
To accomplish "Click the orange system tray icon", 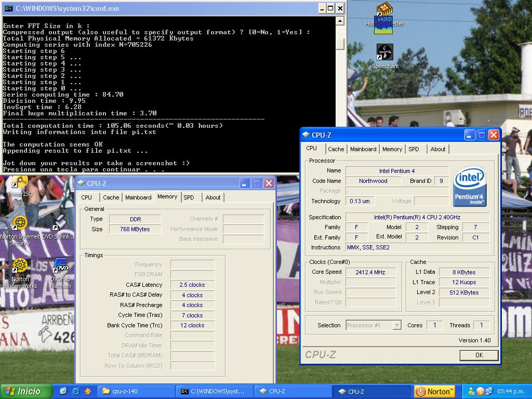I will [480, 391].
